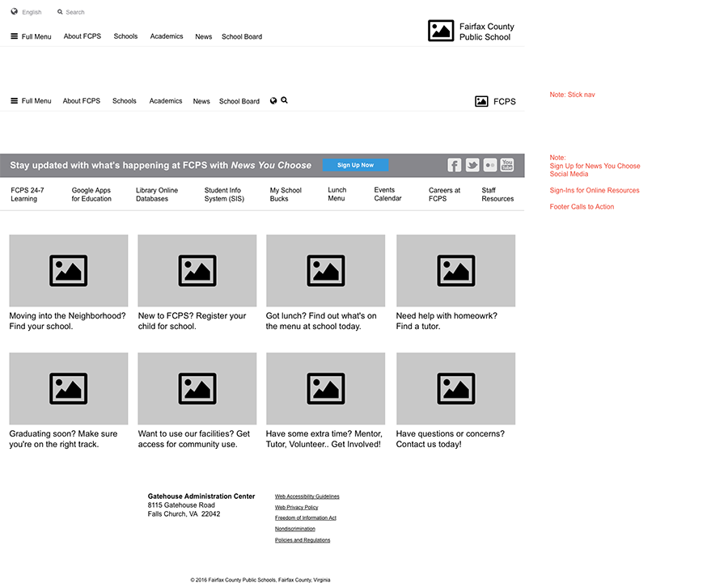The height and width of the screenshot is (583, 728).
Task: Open the YouTube social icon
Action: click(507, 165)
